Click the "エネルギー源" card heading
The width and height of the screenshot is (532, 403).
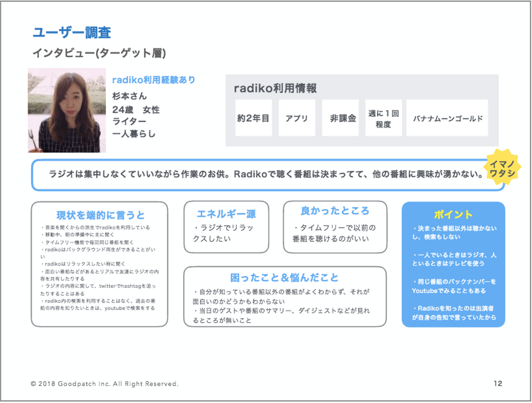(226, 214)
